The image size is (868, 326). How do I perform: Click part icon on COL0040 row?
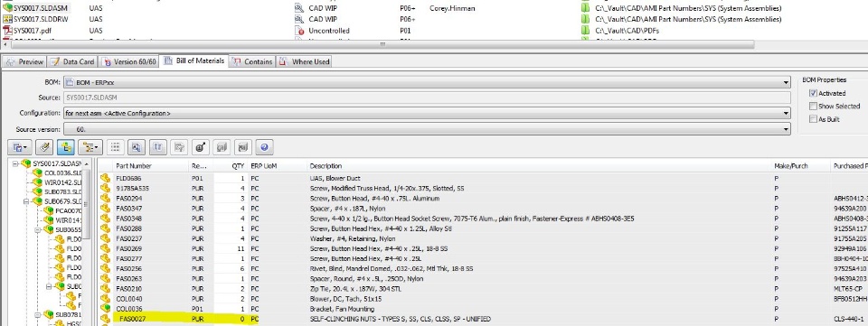pos(105,299)
